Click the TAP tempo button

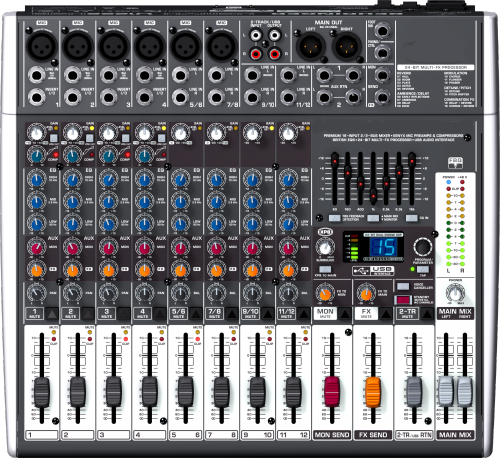click(x=423, y=269)
